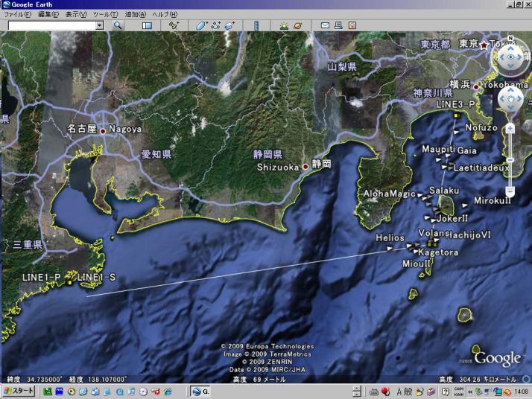Open the Ruler measuring tool
The image size is (532, 399).
click(256, 25)
